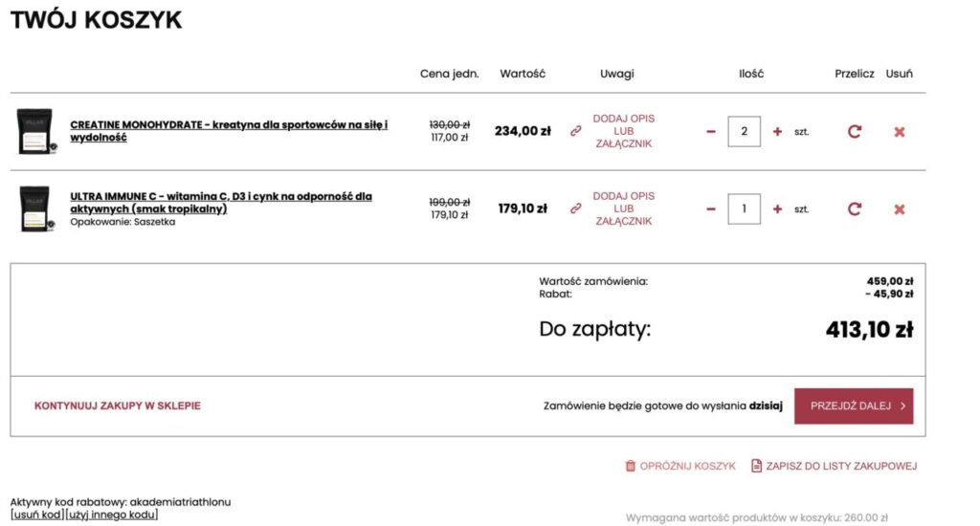The image size is (980, 526).
Task: Click usuń kod to remove discount code
Action: point(37,515)
